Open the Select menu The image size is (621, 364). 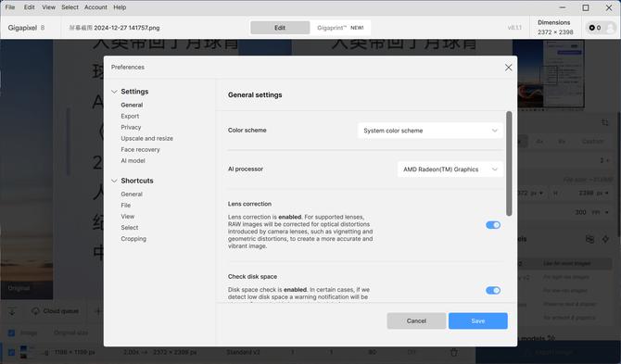[x=70, y=7]
